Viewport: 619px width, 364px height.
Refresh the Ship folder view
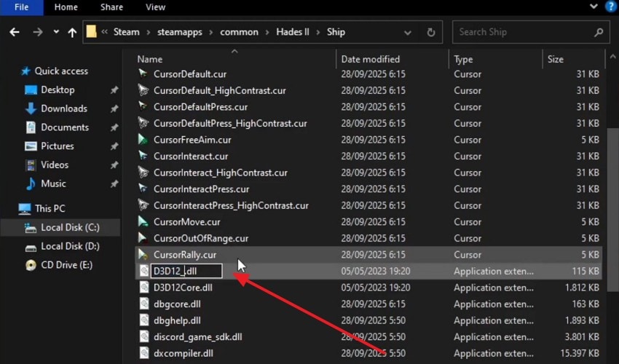tap(431, 32)
